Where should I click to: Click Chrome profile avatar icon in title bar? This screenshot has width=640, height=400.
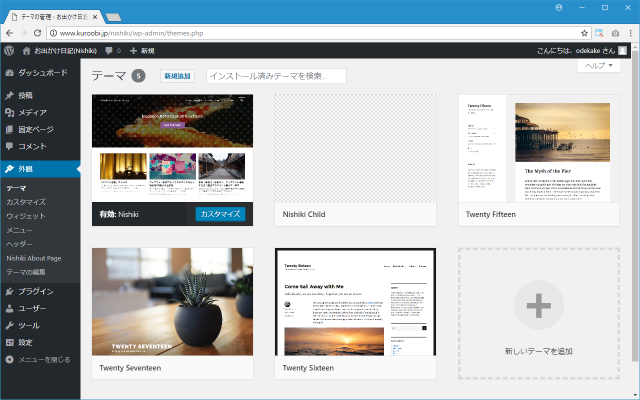(x=559, y=8)
